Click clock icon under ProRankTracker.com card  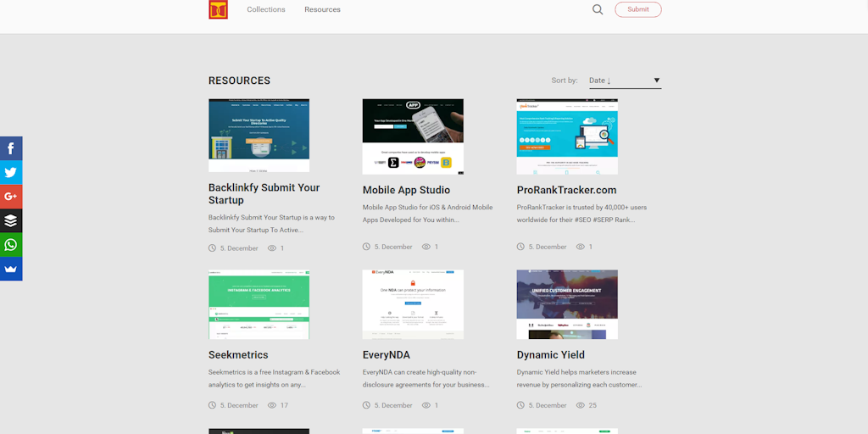(x=520, y=247)
